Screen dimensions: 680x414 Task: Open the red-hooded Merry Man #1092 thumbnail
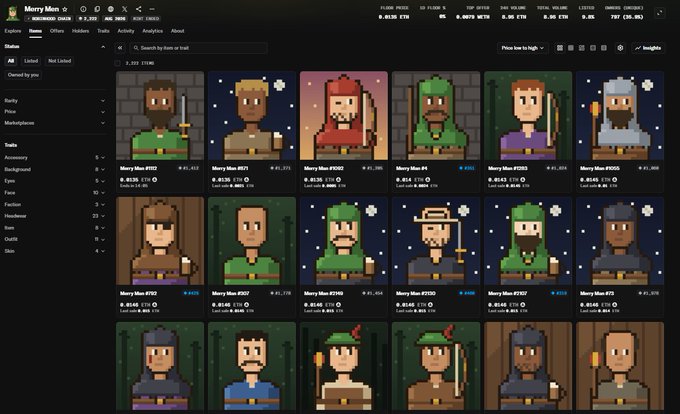click(x=344, y=116)
